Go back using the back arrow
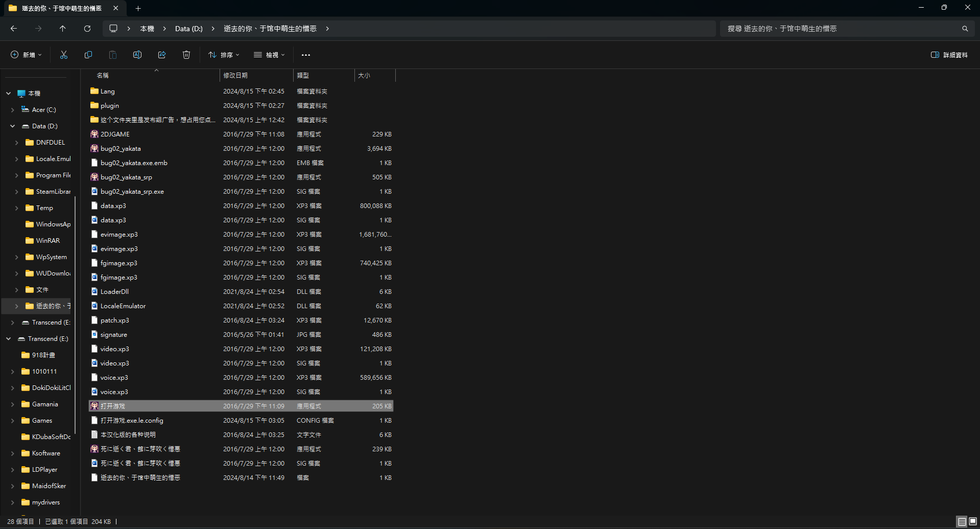 click(14, 29)
